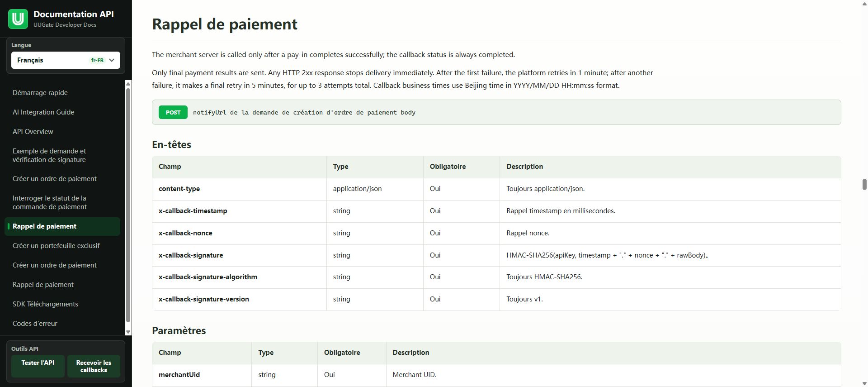868x387 pixels.
Task: Click the page scrollbar down arrow
Action: click(x=864, y=383)
